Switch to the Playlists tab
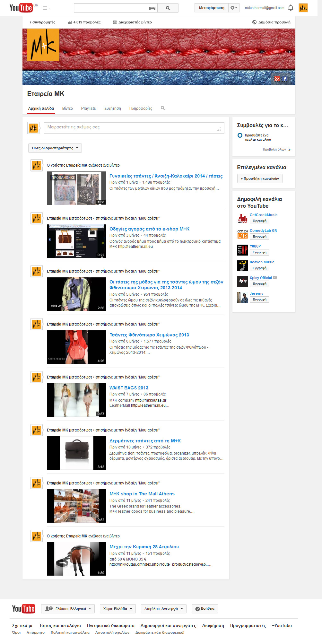Screen dimensions: 322x644 click(88, 109)
